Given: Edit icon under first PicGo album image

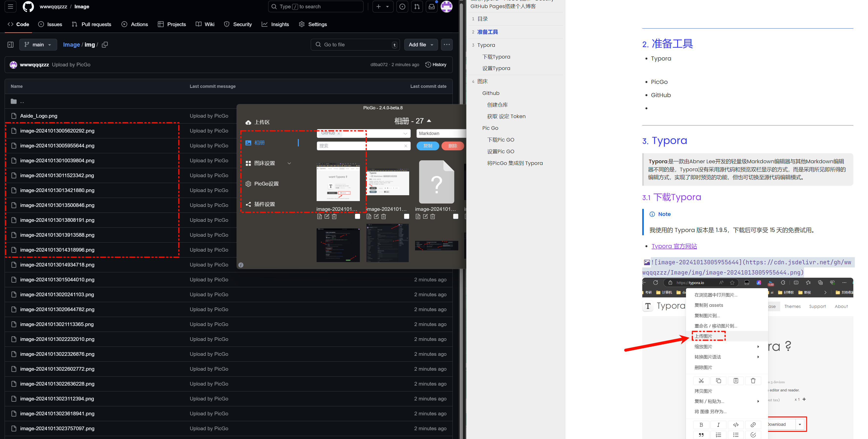Looking at the screenshot, I should point(327,216).
